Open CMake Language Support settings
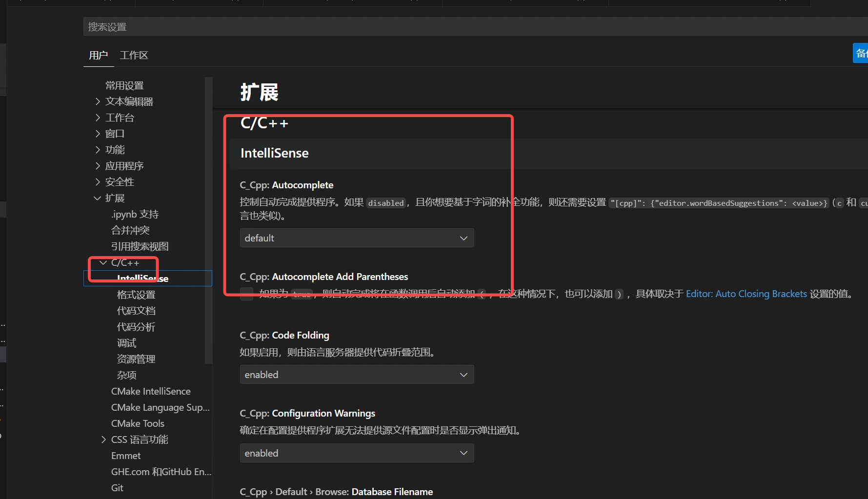The image size is (868, 499). 161,407
